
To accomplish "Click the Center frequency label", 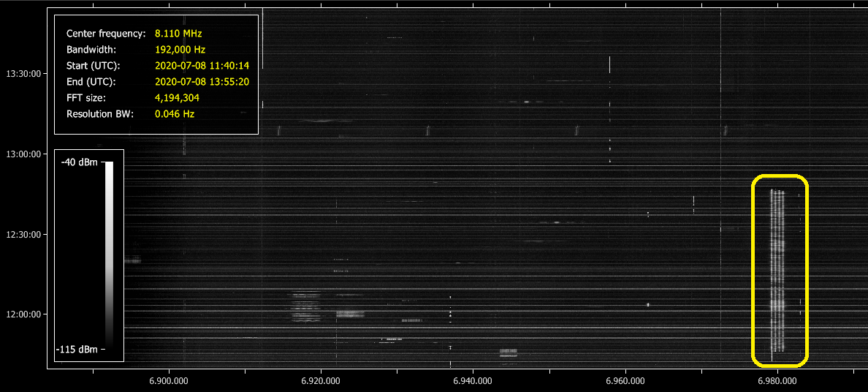I will point(106,33).
